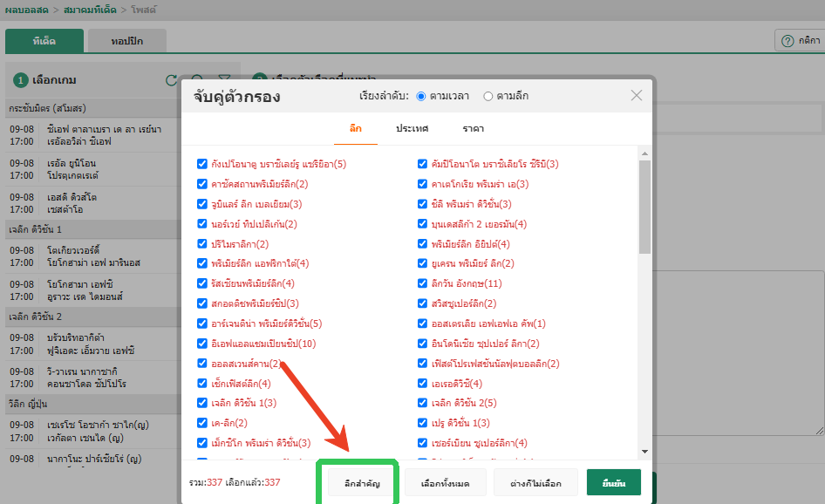Uncheck ลีกวัน อังกฤษ(11) checkbox
The width and height of the screenshot is (825, 504).
coord(422,283)
